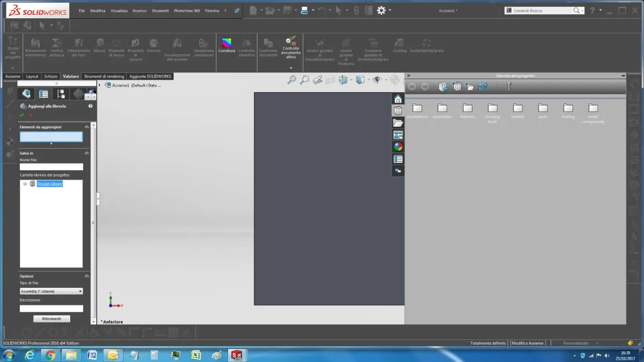Open Hide/Show items eye icon
Screen dimensions: 644x362
pyautogui.click(x=377, y=80)
